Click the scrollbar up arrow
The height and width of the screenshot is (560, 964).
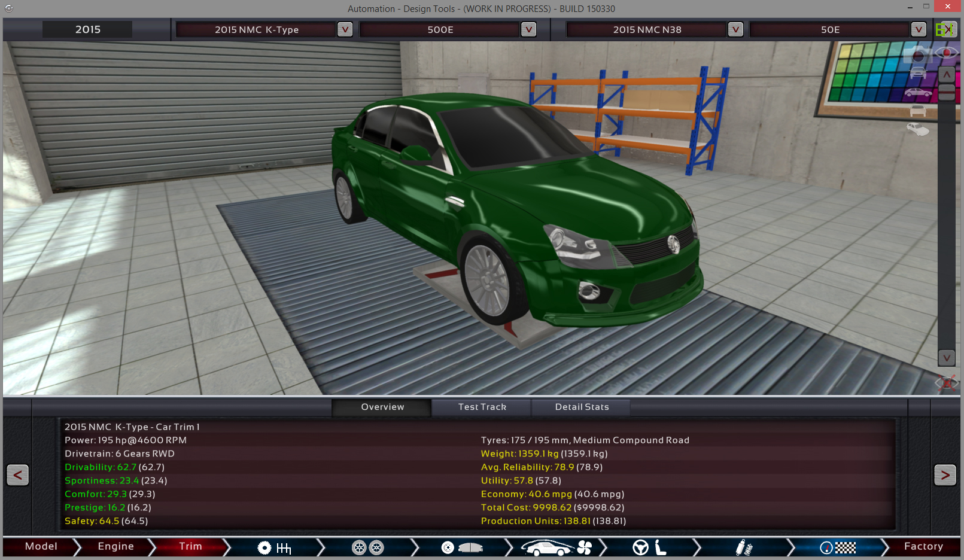point(946,75)
